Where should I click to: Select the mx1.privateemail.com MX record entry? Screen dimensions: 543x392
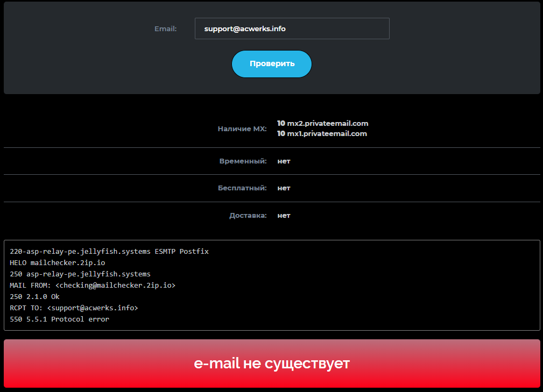pyautogui.click(x=322, y=133)
